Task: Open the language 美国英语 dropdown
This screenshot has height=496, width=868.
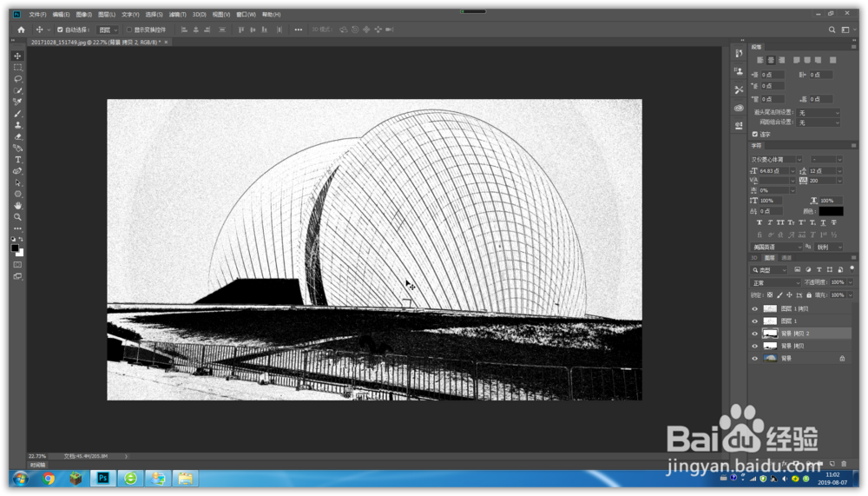Action: (x=776, y=248)
